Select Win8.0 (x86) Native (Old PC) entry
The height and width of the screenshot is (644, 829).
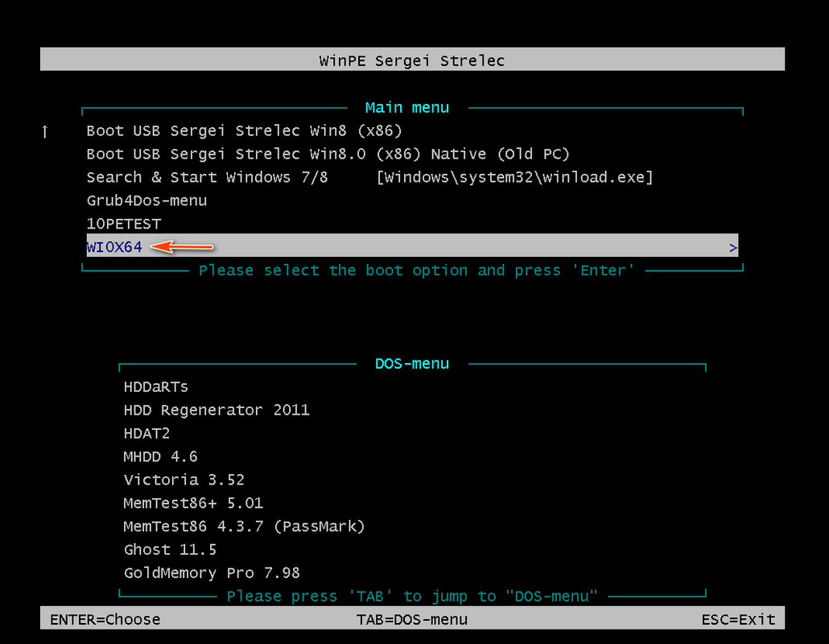(x=328, y=154)
